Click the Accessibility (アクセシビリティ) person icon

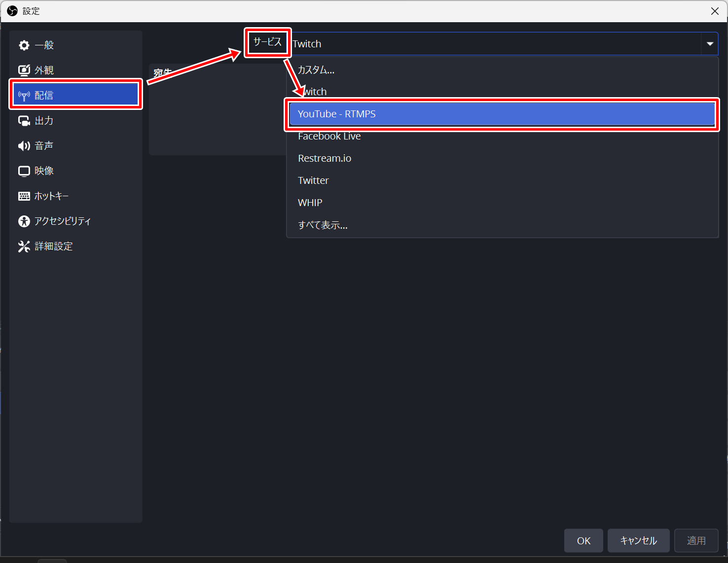pos(24,221)
